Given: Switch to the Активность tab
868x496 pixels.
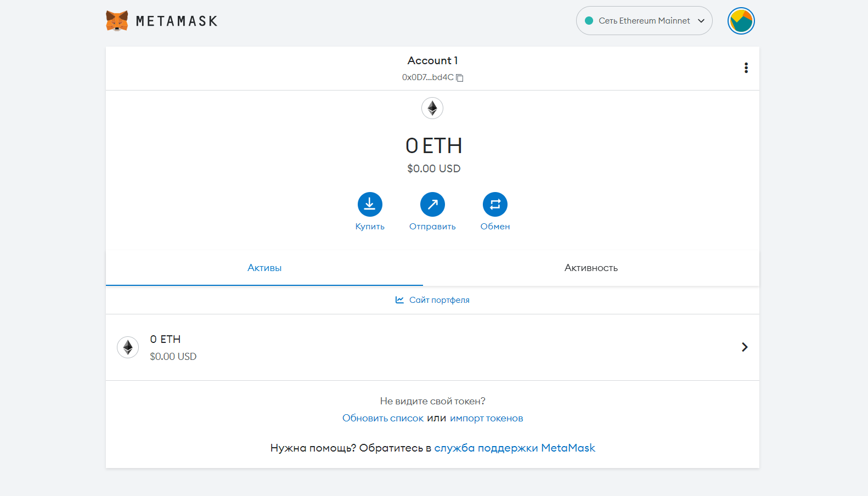Looking at the screenshot, I should pyautogui.click(x=591, y=268).
